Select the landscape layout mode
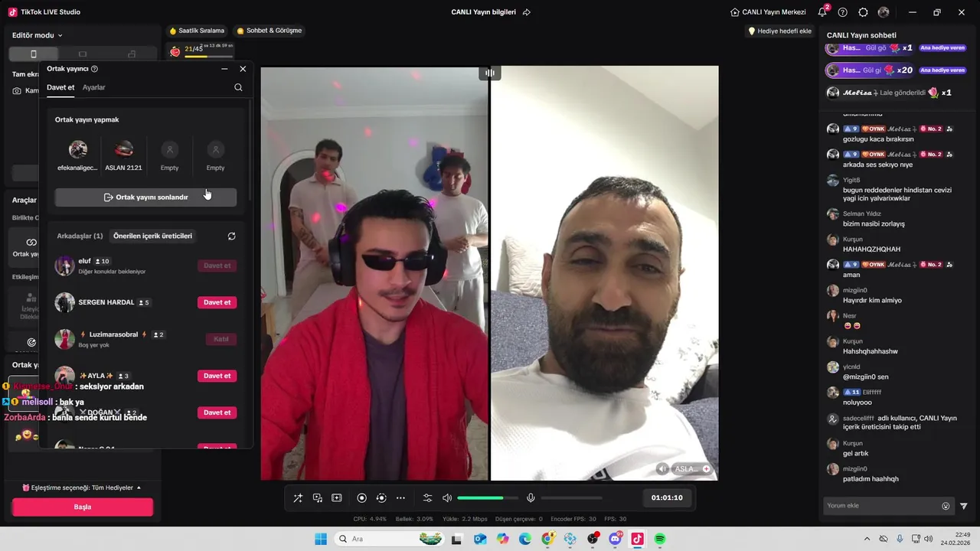This screenshot has height=551, width=980. click(x=83, y=54)
